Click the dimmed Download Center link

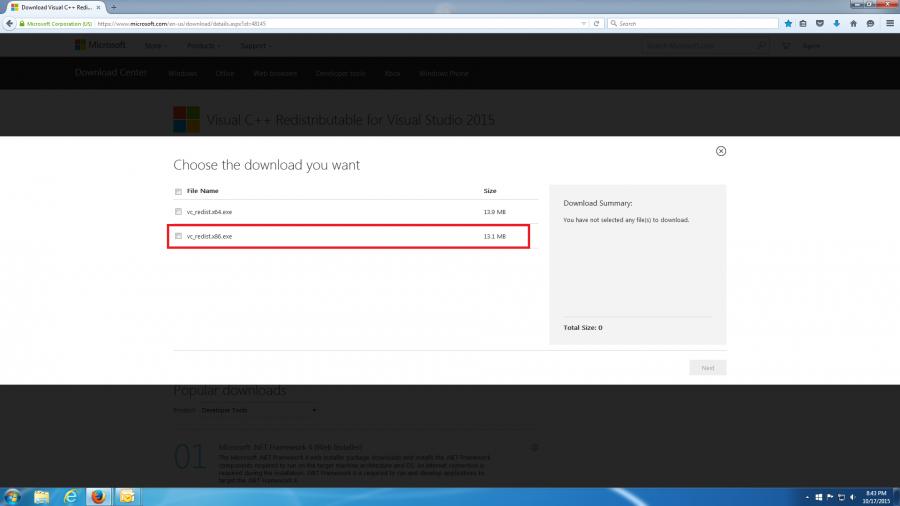[111, 73]
